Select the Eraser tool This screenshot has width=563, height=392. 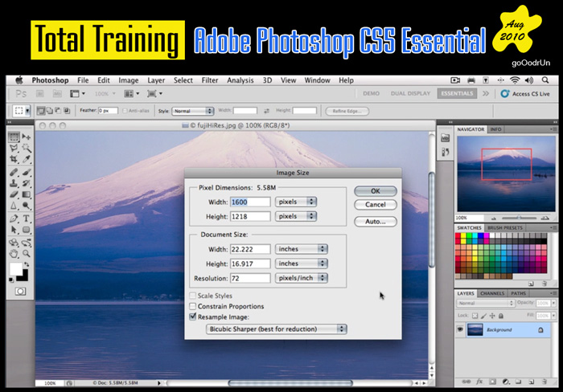14,194
